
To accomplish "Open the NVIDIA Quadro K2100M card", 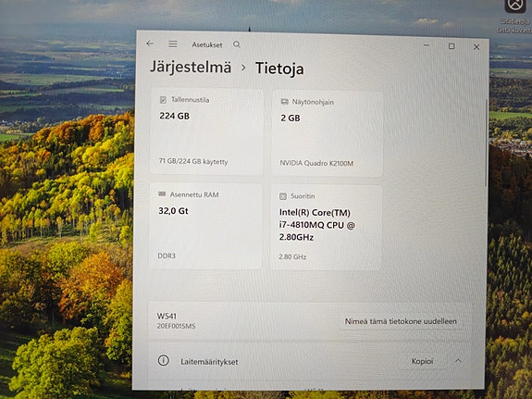I will click(x=328, y=133).
